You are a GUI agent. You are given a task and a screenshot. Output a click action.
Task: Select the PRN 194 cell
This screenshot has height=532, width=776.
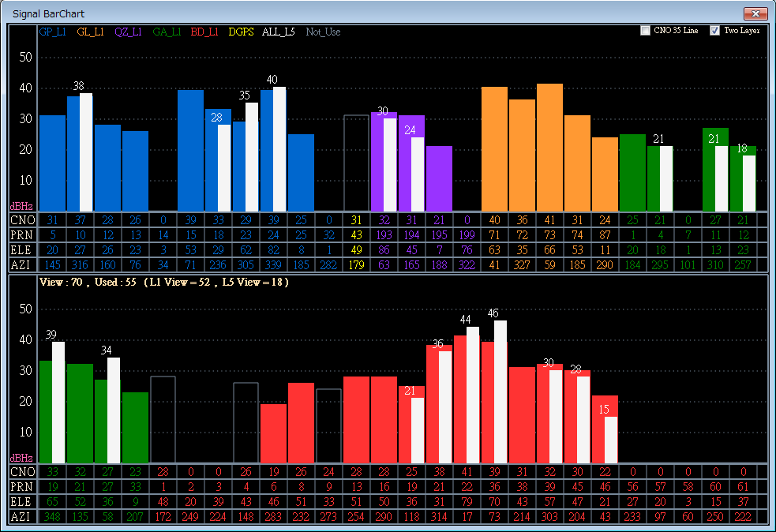412,235
